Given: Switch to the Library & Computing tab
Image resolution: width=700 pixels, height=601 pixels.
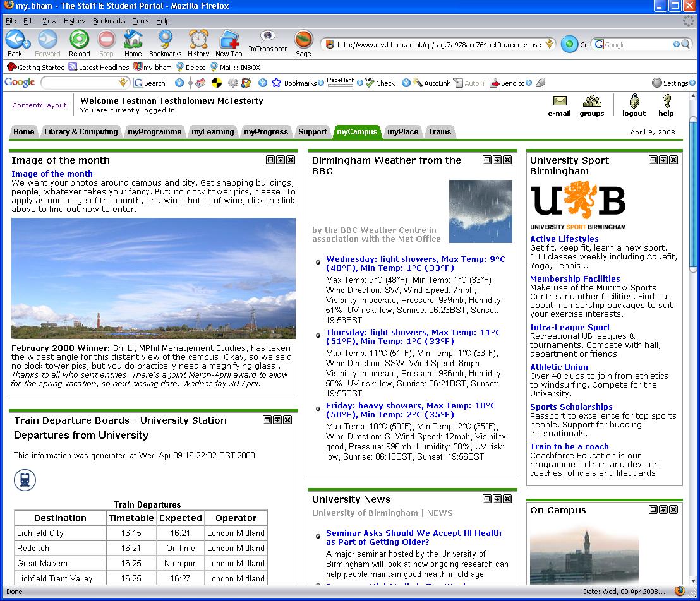Looking at the screenshot, I should pos(81,131).
